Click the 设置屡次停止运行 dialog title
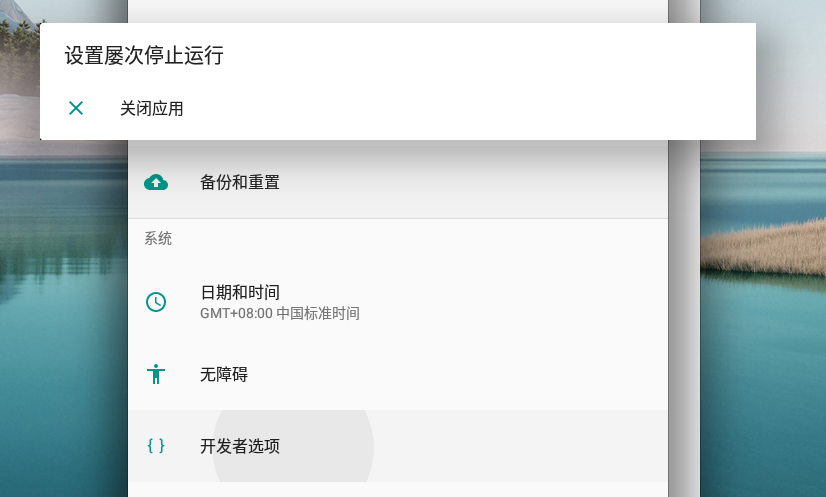Viewport: 826px width, 497px height. [x=144, y=56]
